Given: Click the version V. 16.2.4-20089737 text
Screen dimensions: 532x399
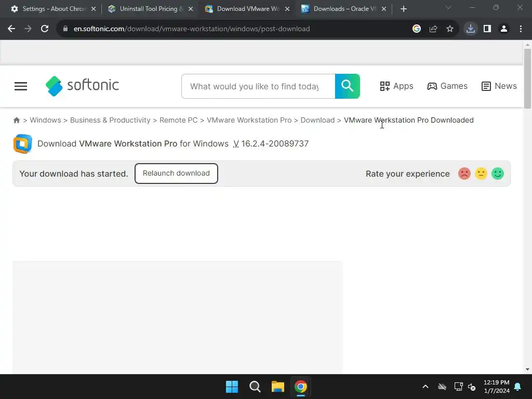Looking at the screenshot, I should [271, 143].
